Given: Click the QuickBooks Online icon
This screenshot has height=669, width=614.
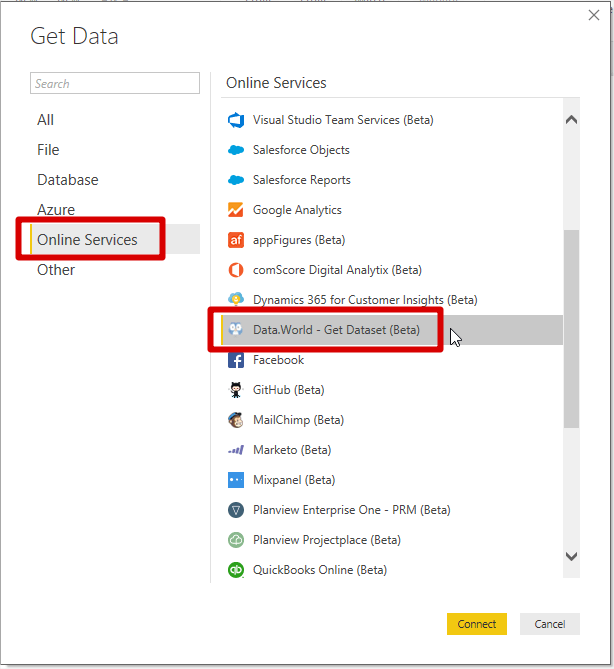Looking at the screenshot, I should pos(236,570).
